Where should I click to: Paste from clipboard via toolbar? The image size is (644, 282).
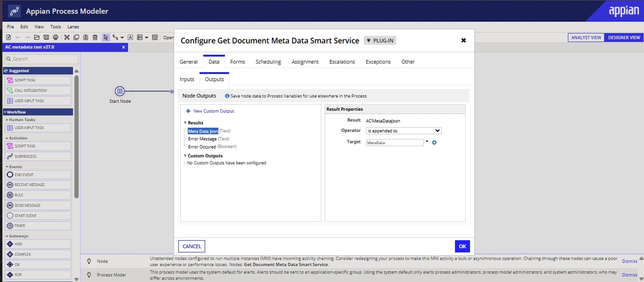(86, 37)
